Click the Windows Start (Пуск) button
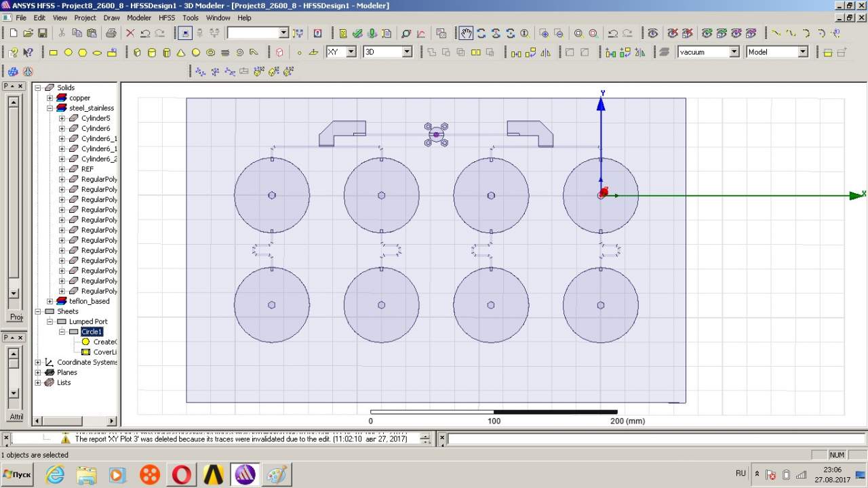The height and width of the screenshot is (488, 868). pyautogui.click(x=17, y=474)
